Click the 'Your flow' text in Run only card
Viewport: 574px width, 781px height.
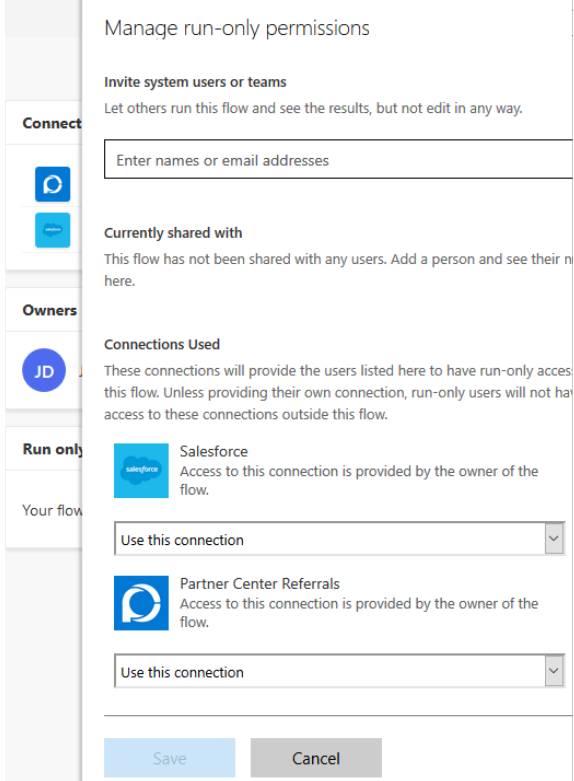coord(52,510)
